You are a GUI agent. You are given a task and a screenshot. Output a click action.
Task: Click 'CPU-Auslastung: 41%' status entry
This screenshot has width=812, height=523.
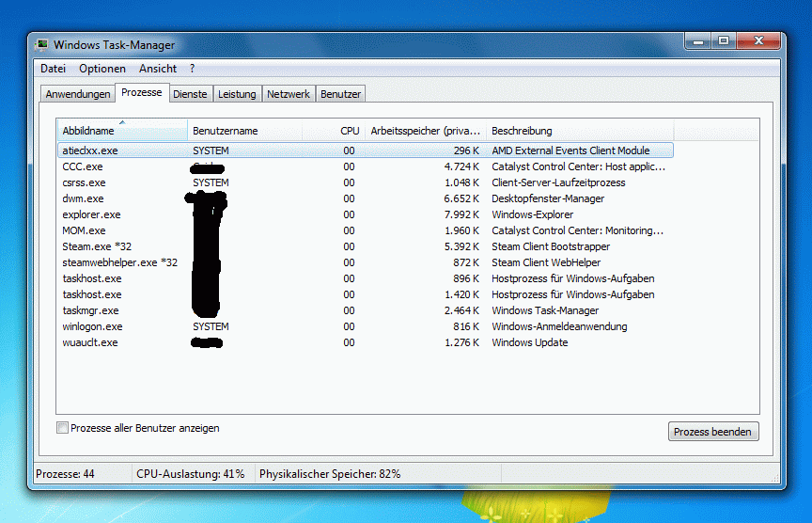(x=190, y=474)
